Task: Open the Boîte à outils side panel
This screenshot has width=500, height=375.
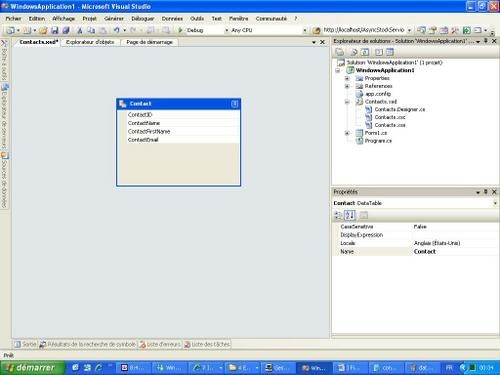Action: pyautogui.click(x=4, y=60)
